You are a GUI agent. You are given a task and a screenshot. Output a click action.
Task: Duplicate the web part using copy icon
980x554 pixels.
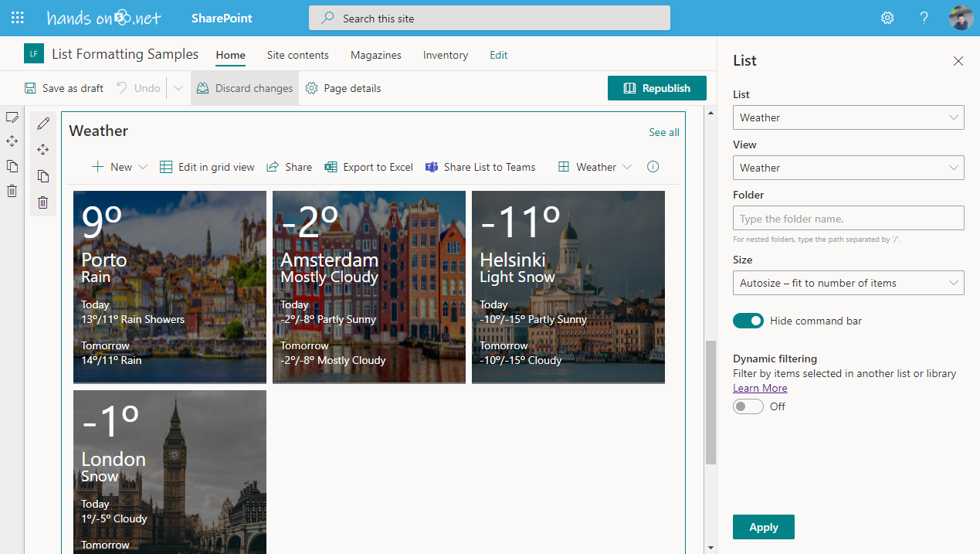[43, 176]
